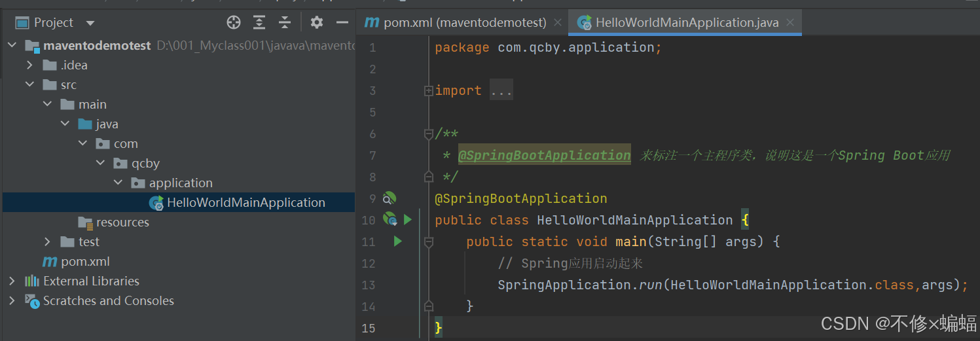
Task: Click the application package icon
Action: pos(138,183)
